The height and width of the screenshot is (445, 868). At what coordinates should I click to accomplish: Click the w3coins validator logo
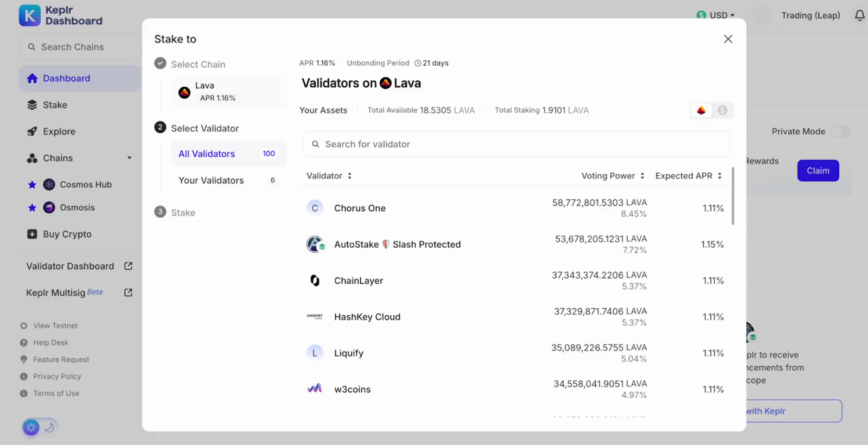coord(315,389)
